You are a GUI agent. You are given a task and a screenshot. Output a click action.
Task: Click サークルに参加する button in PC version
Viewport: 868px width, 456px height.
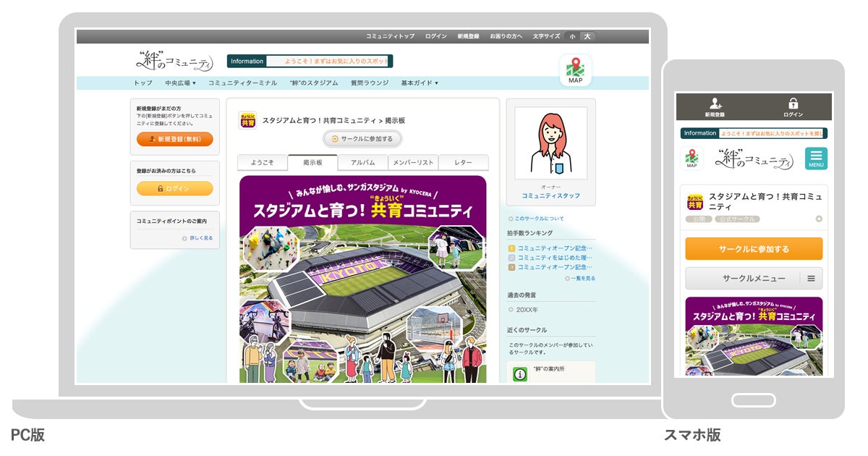click(362, 139)
